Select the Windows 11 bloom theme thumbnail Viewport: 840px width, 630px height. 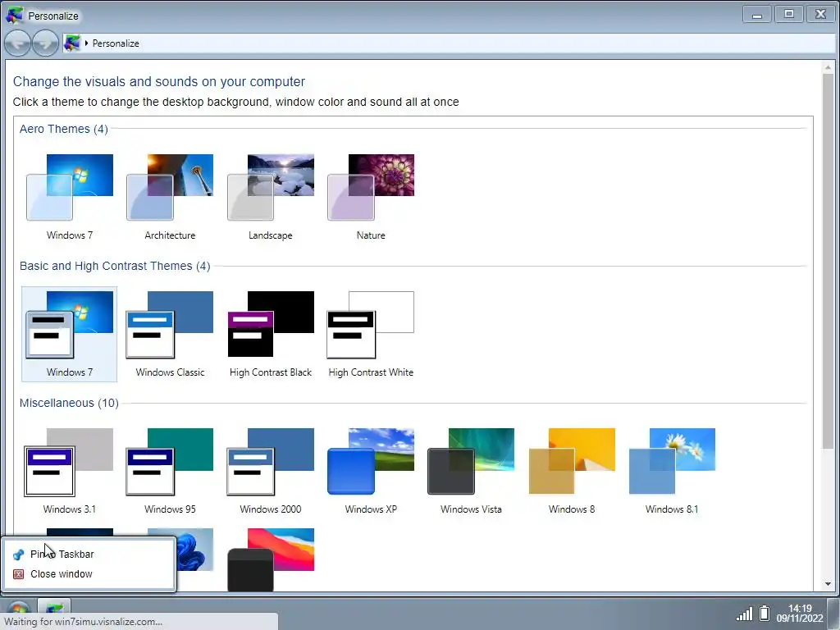[x=195, y=550]
